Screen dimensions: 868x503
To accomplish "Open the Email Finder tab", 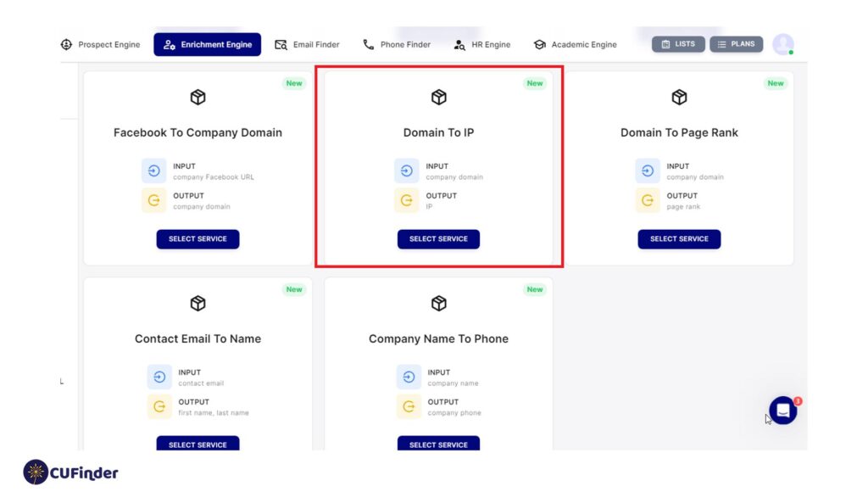I will tap(307, 45).
